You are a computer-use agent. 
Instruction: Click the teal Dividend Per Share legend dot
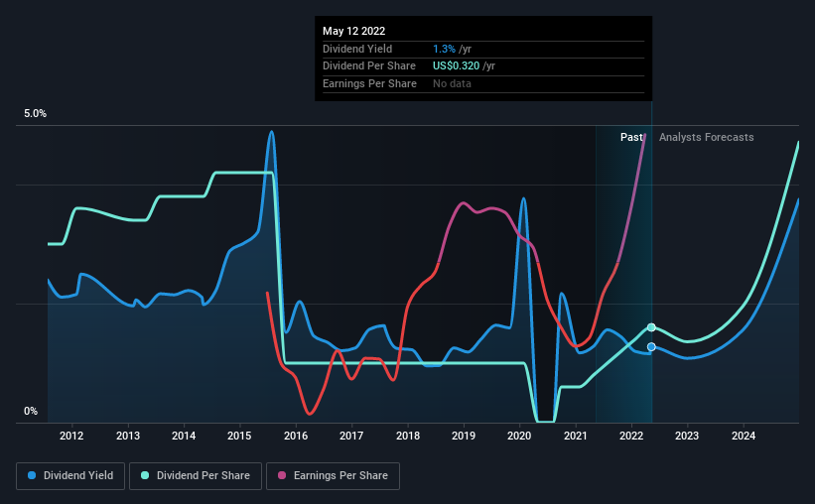pos(146,476)
